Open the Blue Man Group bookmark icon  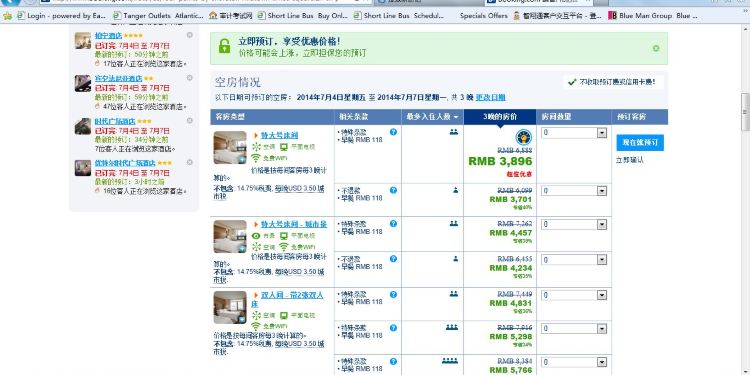tap(612, 15)
